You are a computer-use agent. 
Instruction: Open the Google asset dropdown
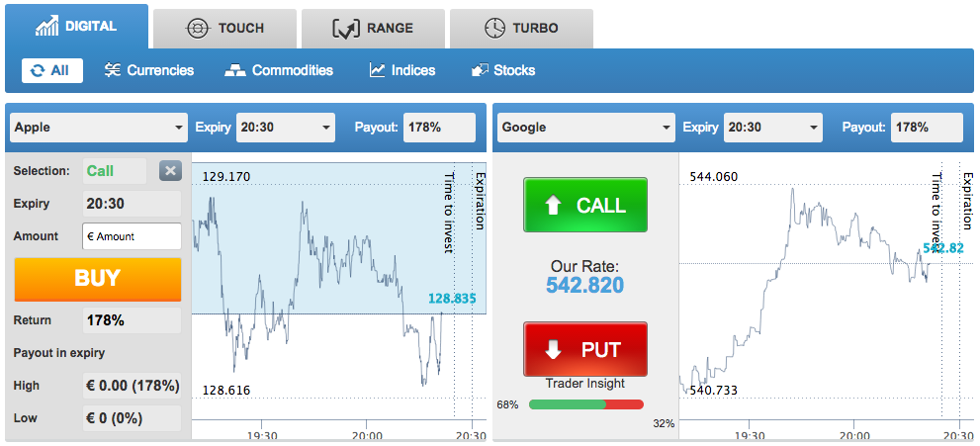click(586, 128)
